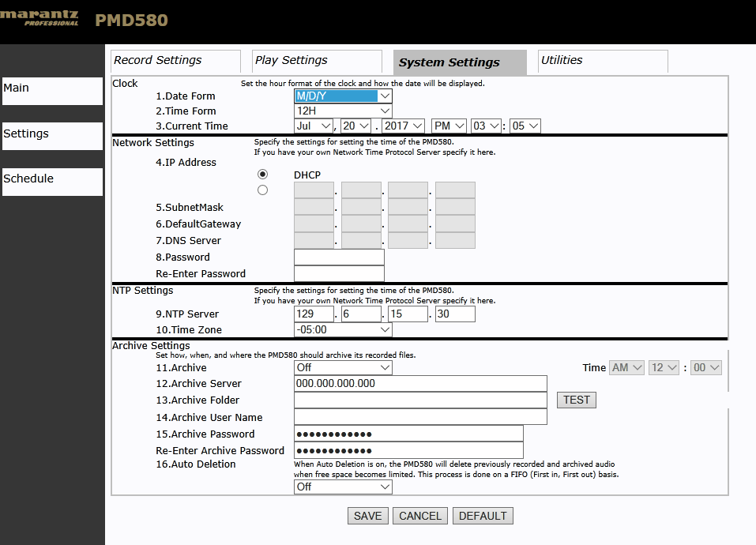Select the manual IP address radio button

262,190
